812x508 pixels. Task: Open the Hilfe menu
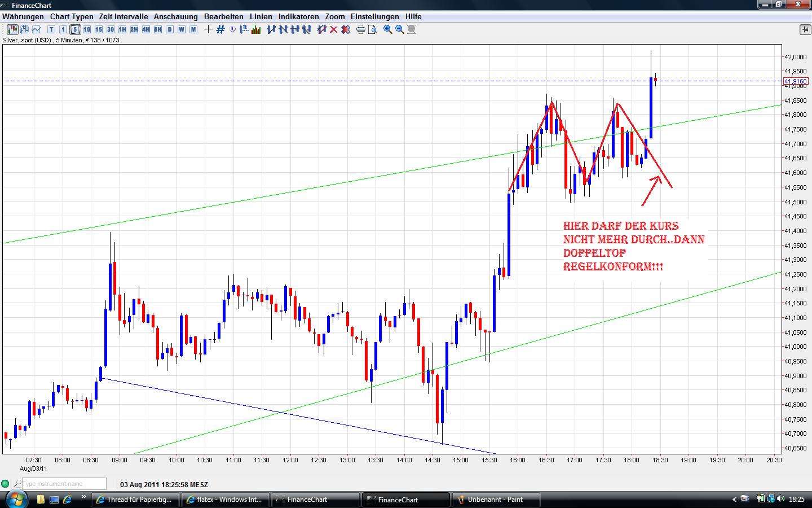pyautogui.click(x=413, y=16)
